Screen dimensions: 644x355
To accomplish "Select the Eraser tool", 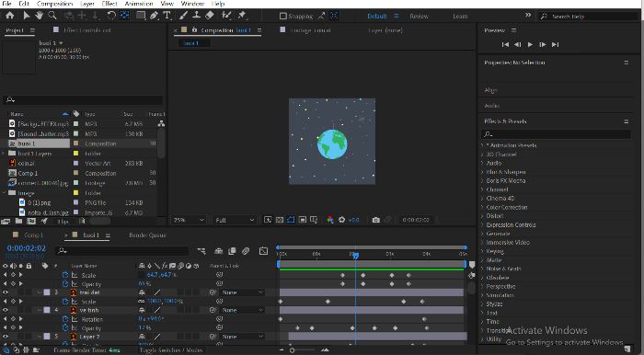I will click(210, 16).
